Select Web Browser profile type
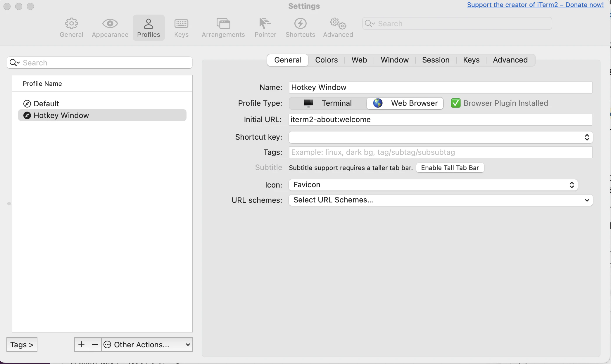611x364 pixels. (x=405, y=103)
